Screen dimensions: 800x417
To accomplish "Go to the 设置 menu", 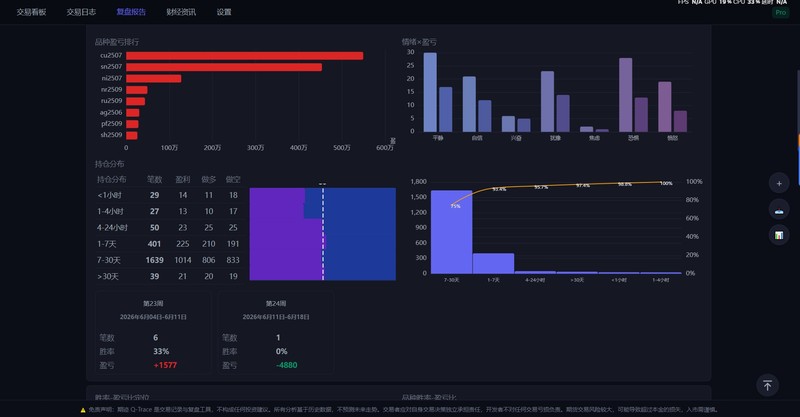I will [x=224, y=12].
